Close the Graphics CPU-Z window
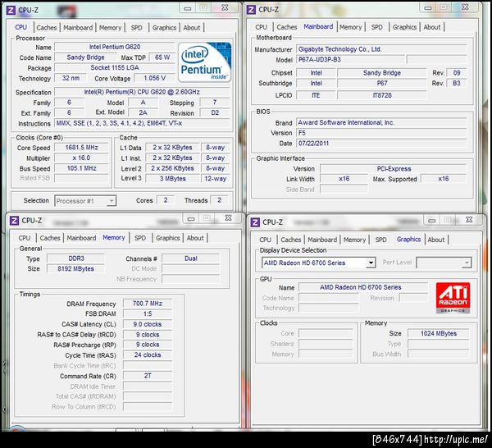The width and height of the screenshot is (492, 448). (x=469, y=220)
